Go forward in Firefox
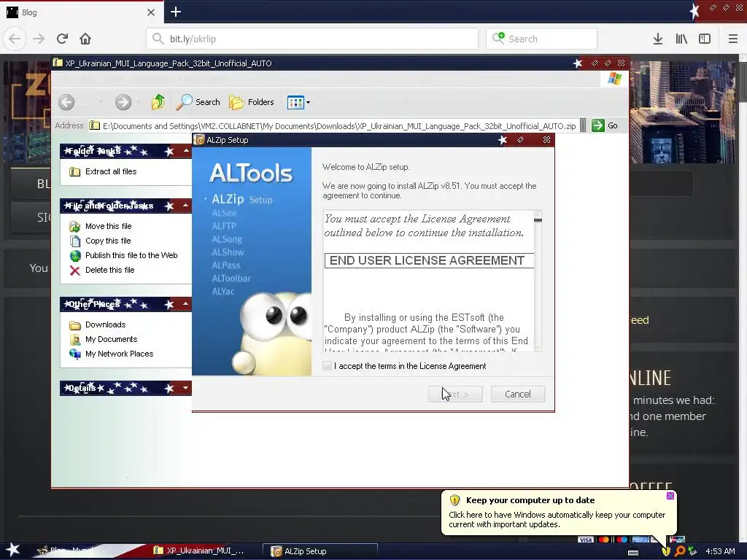This screenshot has width=747, height=560. tap(39, 39)
